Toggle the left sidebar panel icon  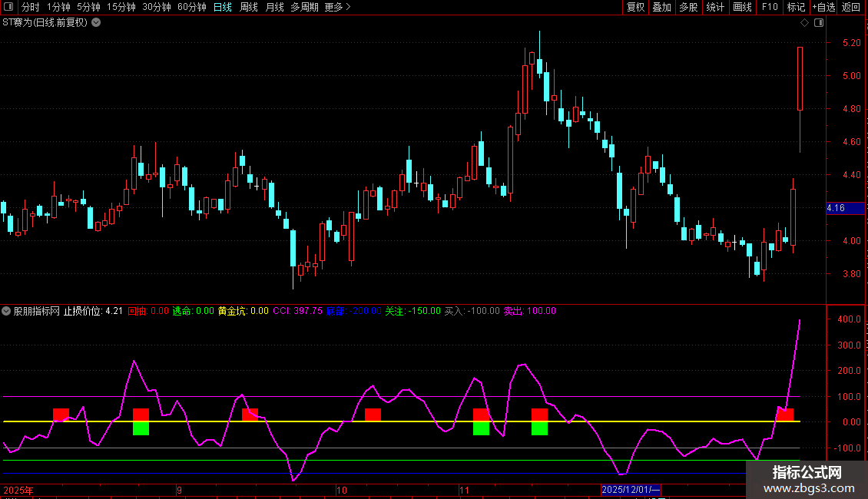pyautogui.click(x=9, y=8)
